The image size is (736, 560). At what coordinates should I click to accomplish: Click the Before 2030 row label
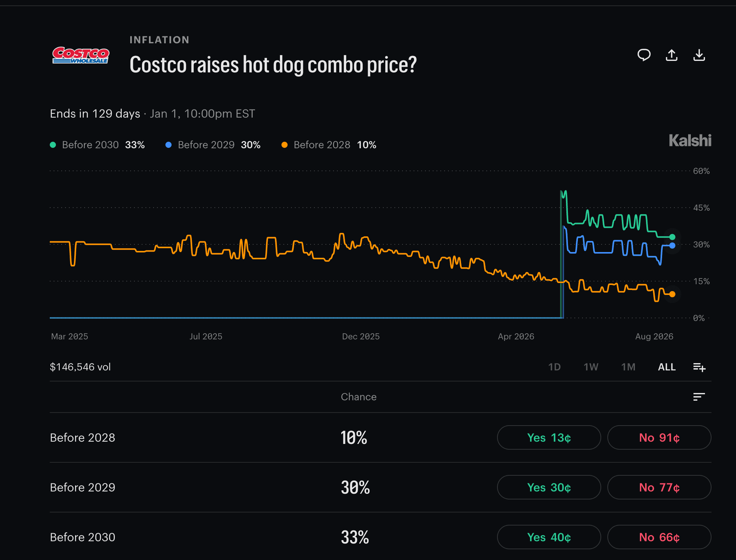pyautogui.click(x=82, y=537)
